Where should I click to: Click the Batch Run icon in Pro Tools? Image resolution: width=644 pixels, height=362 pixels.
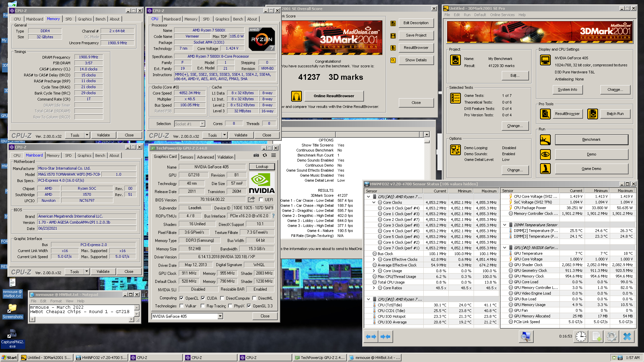(x=593, y=114)
